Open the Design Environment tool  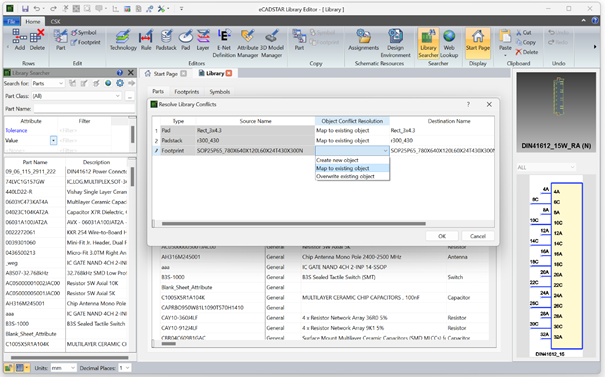click(x=395, y=43)
